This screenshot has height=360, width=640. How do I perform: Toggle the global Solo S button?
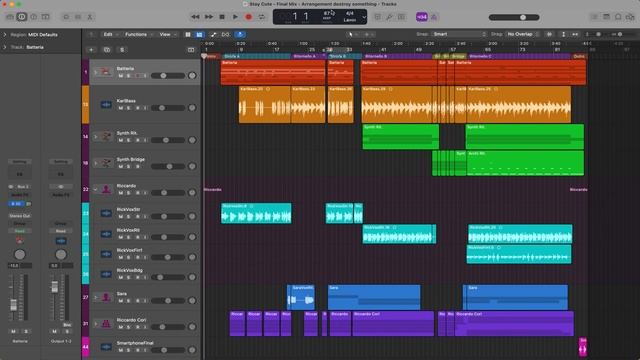click(122, 50)
